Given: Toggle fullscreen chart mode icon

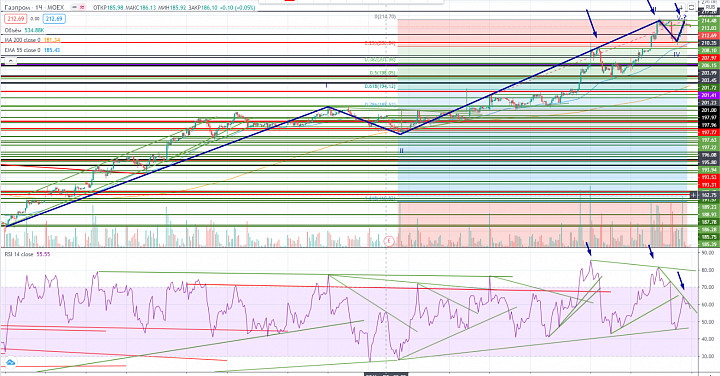Looking at the screenshot, I should (692, 7).
